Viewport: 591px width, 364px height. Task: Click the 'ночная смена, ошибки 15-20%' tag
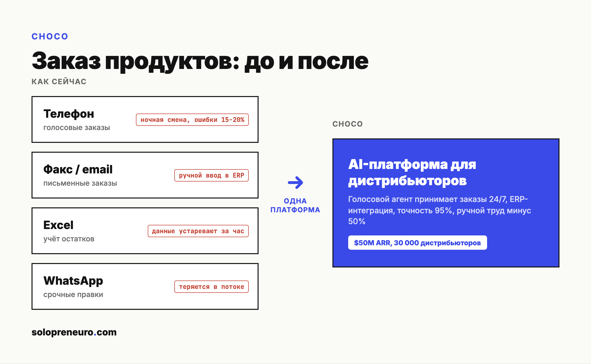192,120
